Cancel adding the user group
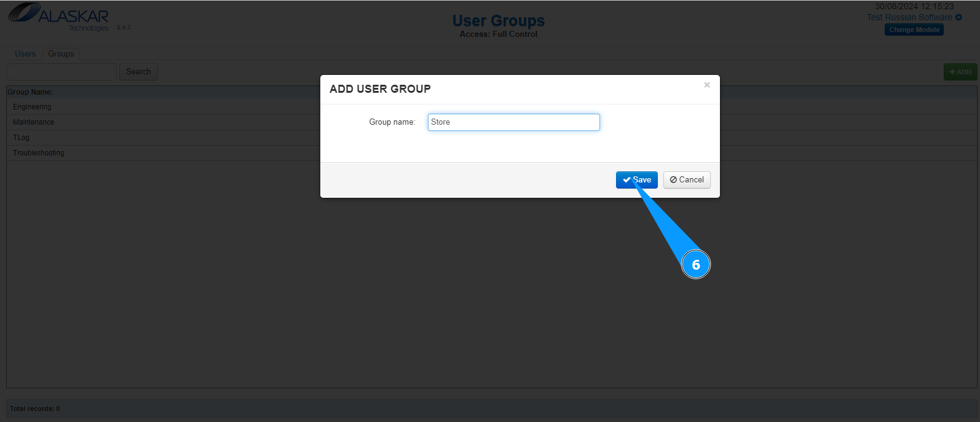The height and width of the screenshot is (422, 980). point(687,180)
